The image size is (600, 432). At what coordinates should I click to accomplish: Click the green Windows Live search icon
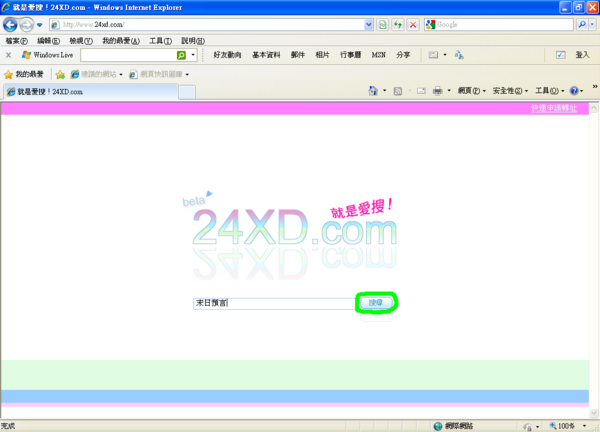181,55
